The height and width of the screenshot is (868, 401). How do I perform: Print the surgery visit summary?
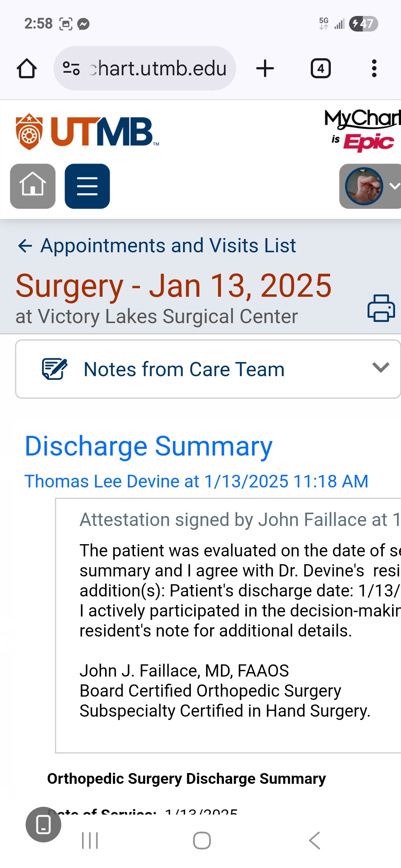[x=381, y=308]
